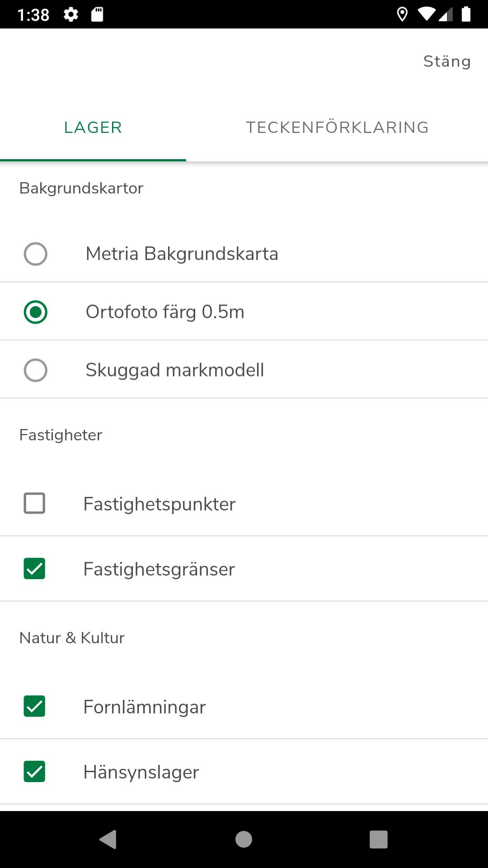Open the Lager tab
This screenshot has height=868, width=488.
[93, 127]
